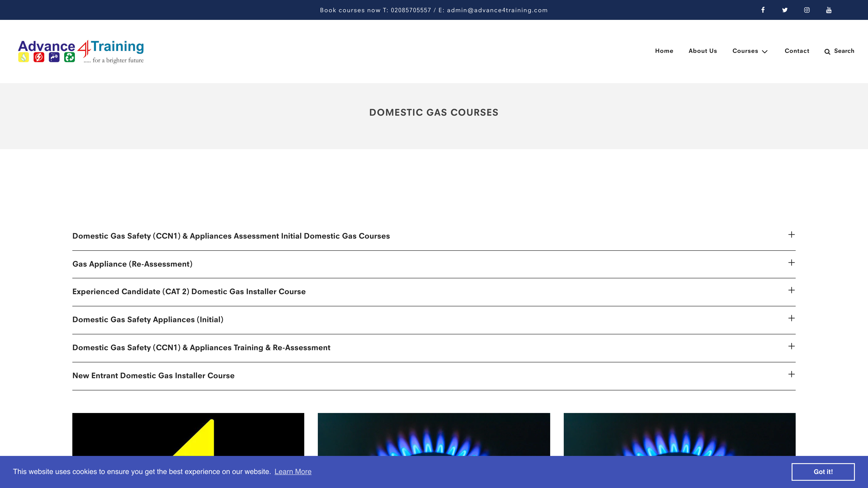Expand CCN1 Appliances Training & Re-Assessment

(201, 347)
